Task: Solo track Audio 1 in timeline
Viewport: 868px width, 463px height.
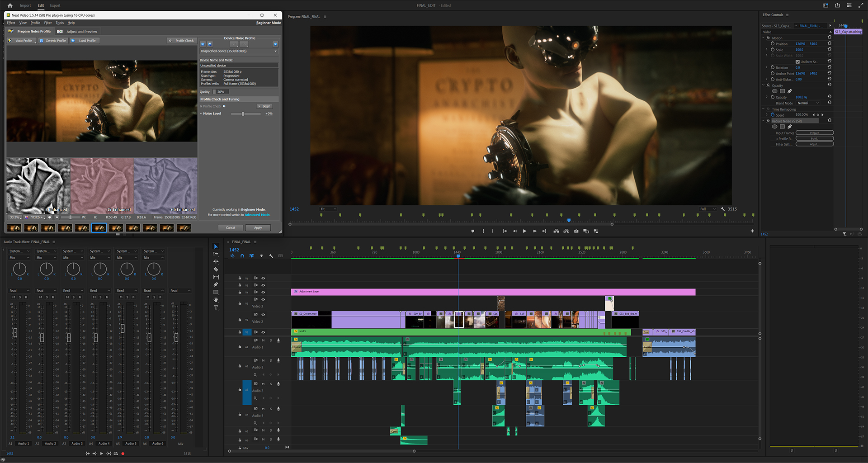Action: tap(271, 340)
